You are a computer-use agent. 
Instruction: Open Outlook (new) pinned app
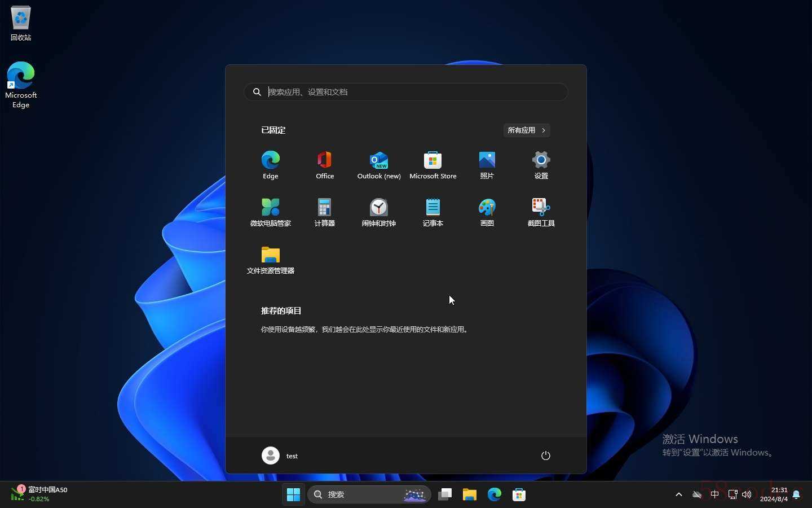click(379, 165)
